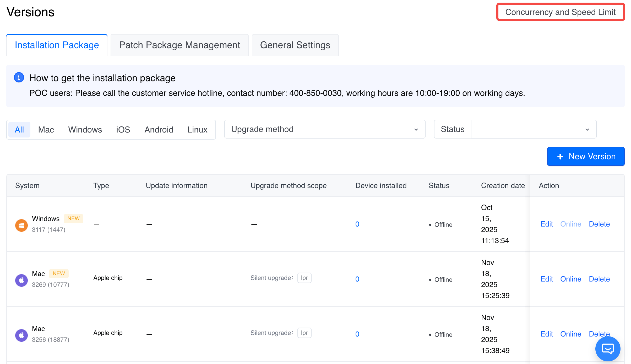Delete the Windows 3117 version

599,224
